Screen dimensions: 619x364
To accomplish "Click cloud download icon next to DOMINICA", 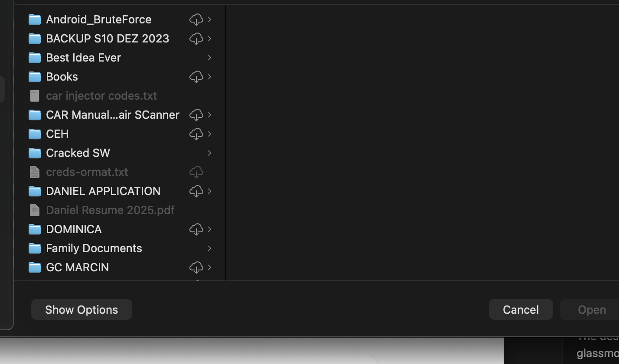I will [196, 229].
